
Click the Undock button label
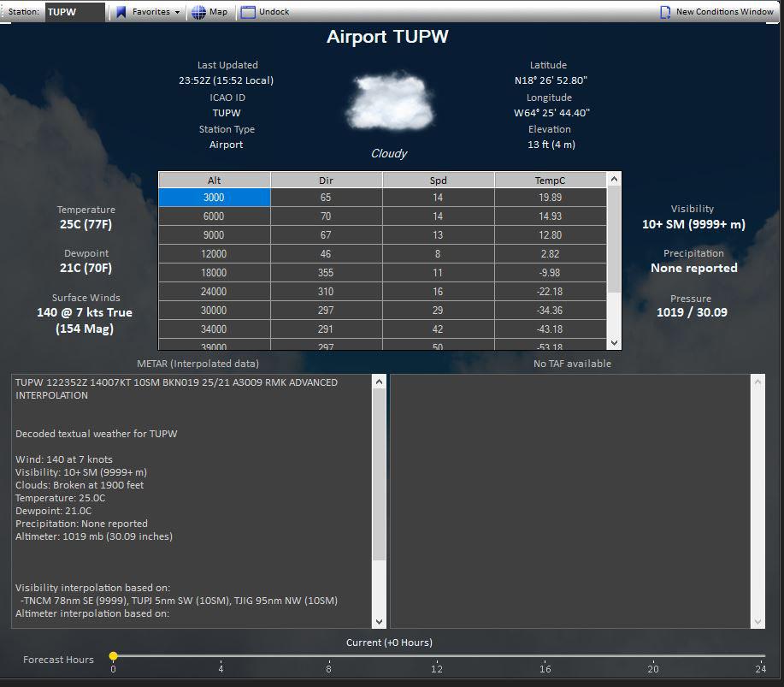tap(274, 11)
